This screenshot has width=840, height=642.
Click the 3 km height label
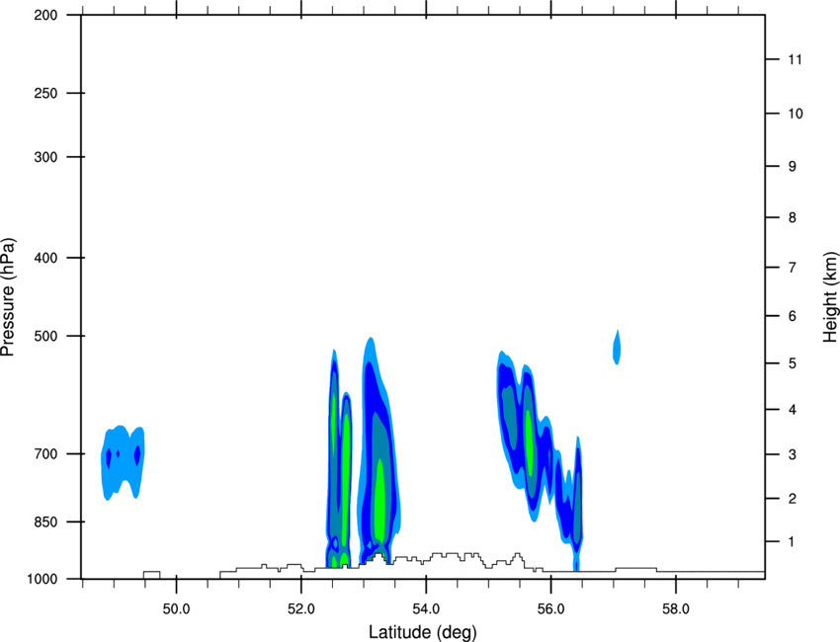tap(793, 454)
